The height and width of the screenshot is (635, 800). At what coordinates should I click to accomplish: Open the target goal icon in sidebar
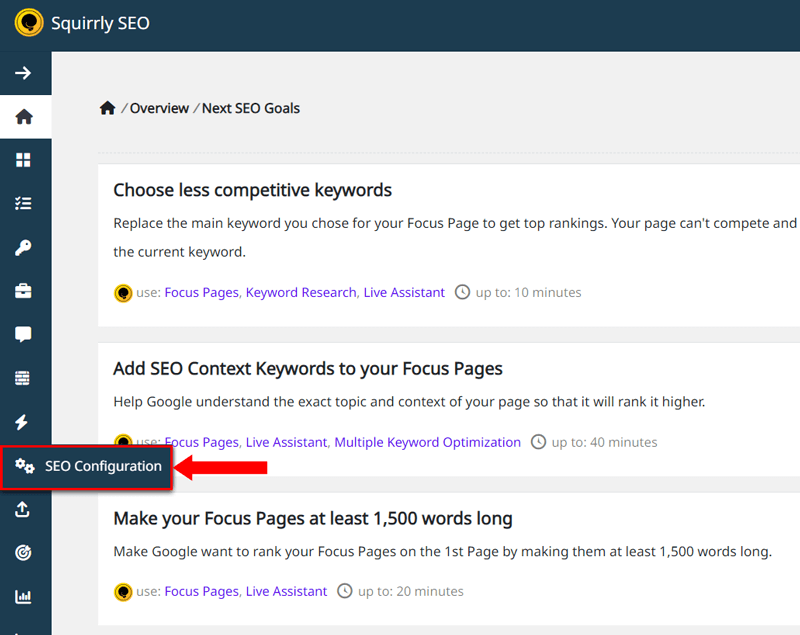[23, 552]
